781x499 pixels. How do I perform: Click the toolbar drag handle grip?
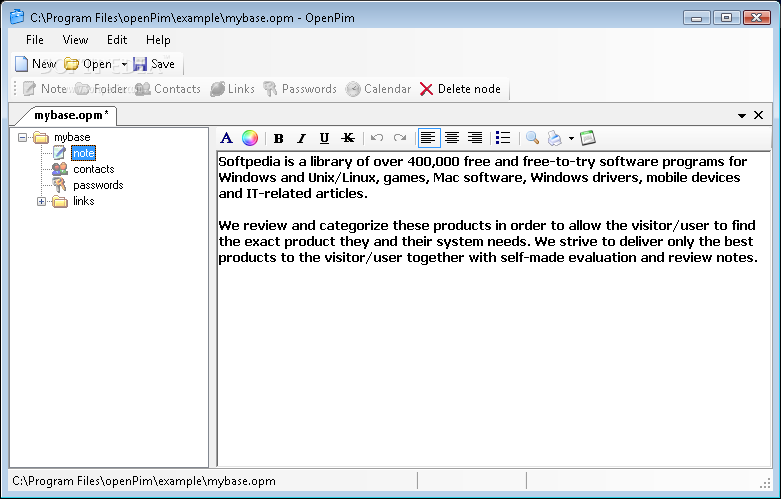tap(15, 89)
